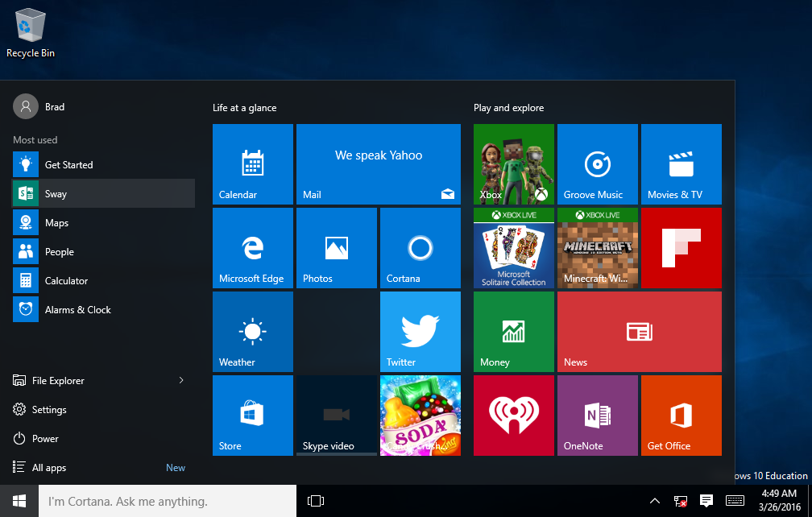The height and width of the screenshot is (517, 812).
Task: Open the Store tile
Action: [253, 416]
